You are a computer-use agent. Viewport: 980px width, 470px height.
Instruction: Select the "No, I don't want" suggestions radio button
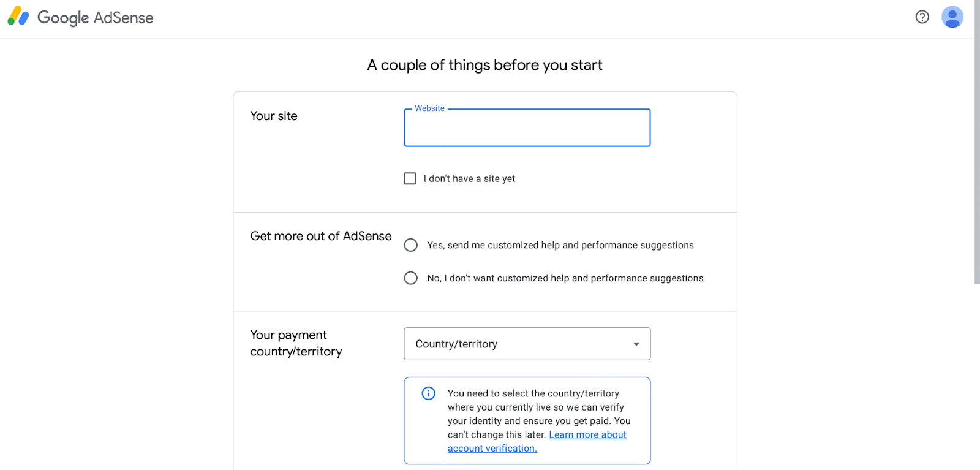click(411, 278)
